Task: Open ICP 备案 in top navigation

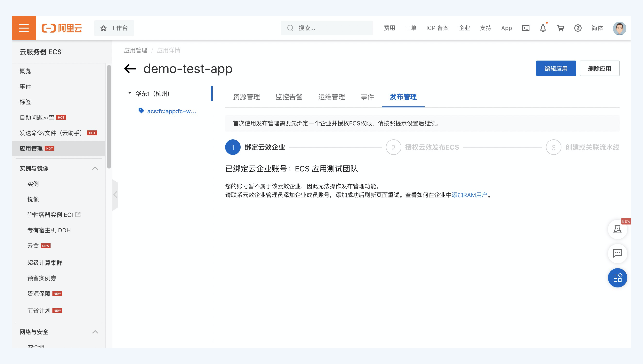Action: point(437,28)
